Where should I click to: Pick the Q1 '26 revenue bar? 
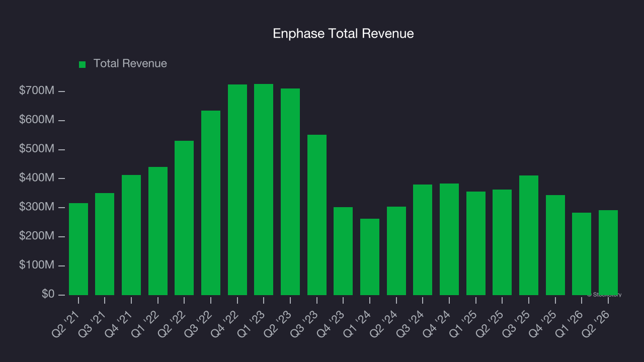coord(582,254)
